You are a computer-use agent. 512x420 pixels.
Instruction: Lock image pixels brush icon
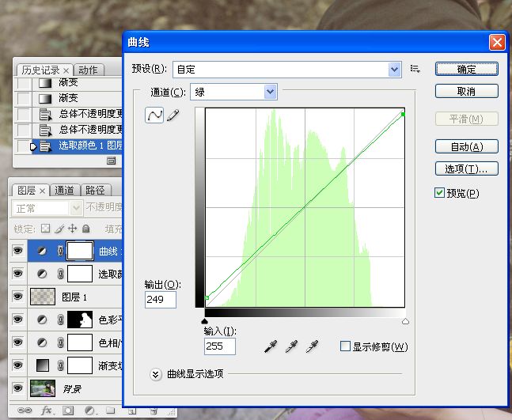coord(59,229)
